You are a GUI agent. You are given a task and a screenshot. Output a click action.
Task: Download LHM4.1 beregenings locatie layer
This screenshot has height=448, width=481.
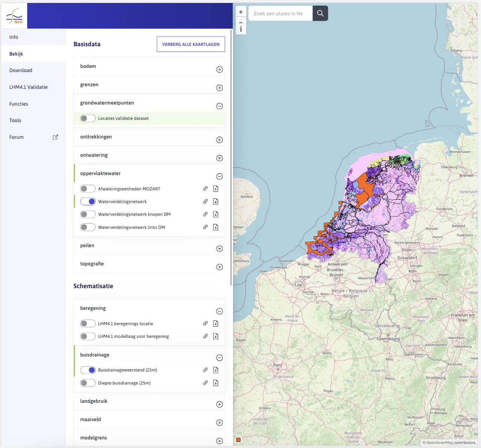click(x=216, y=323)
